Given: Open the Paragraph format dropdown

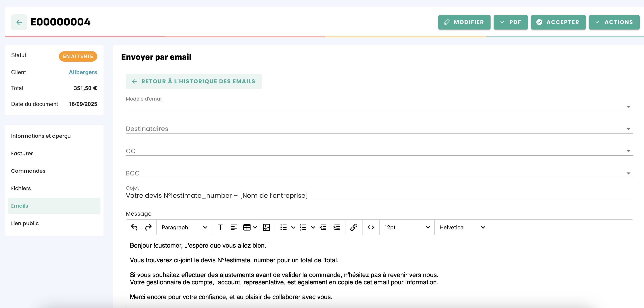Looking at the screenshot, I should tap(184, 227).
